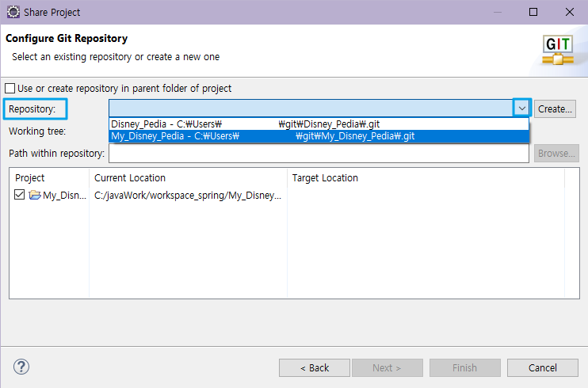Screen dimensions: 588x388
Task: Go back with the < Back button
Action: [x=315, y=367]
